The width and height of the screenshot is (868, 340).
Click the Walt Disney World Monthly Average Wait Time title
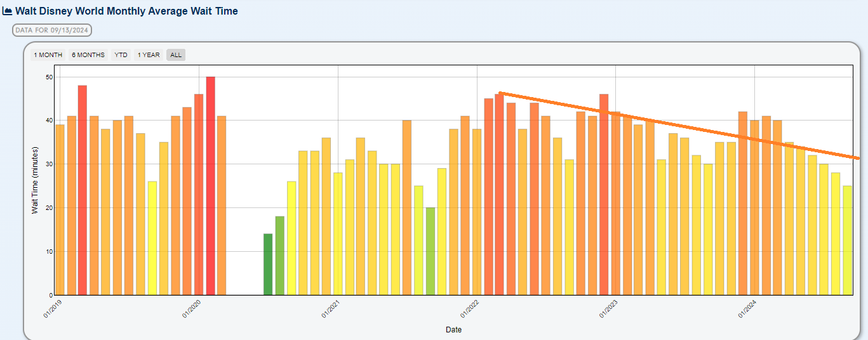[126, 11]
